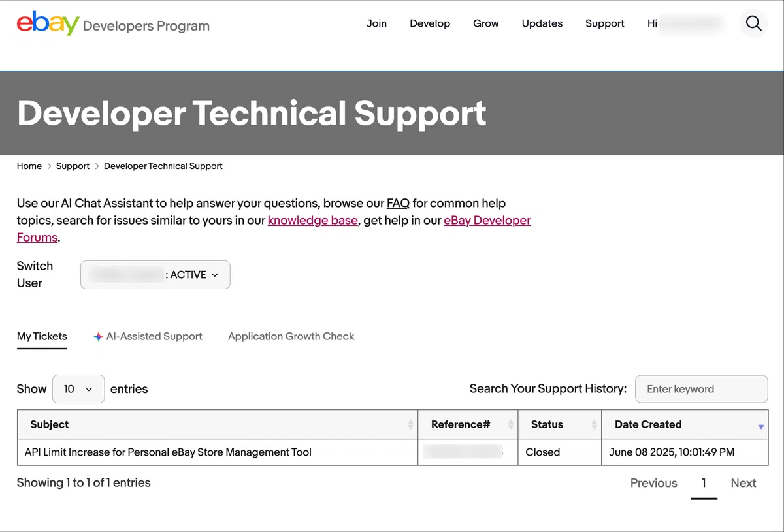This screenshot has width=784, height=532.
Task: Open the Updates menu
Action: tap(542, 23)
